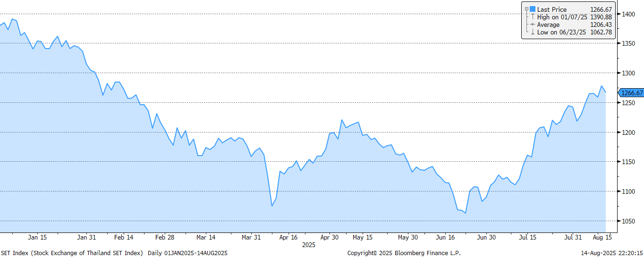Screen dimensions: 644x257
Task: Click the 1200 y-axis price label
Action: point(627,132)
